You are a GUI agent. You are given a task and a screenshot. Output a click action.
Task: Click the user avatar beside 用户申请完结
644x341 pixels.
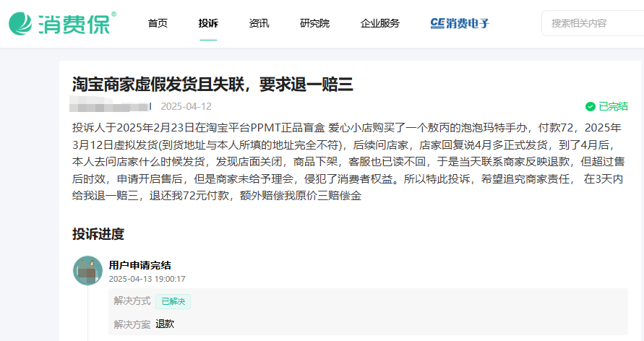pyautogui.click(x=87, y=270)
